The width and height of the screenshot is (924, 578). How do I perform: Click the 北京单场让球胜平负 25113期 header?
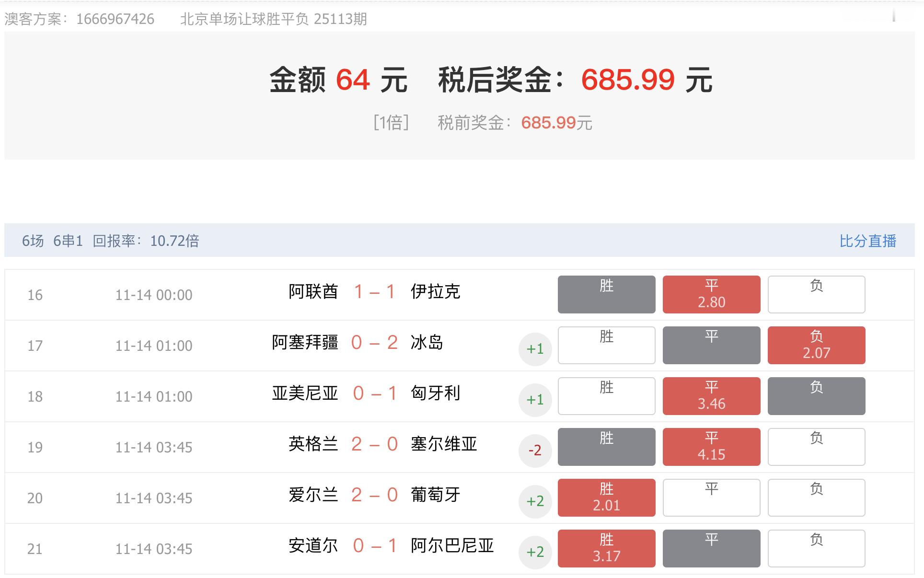click(x=273, y=19)
